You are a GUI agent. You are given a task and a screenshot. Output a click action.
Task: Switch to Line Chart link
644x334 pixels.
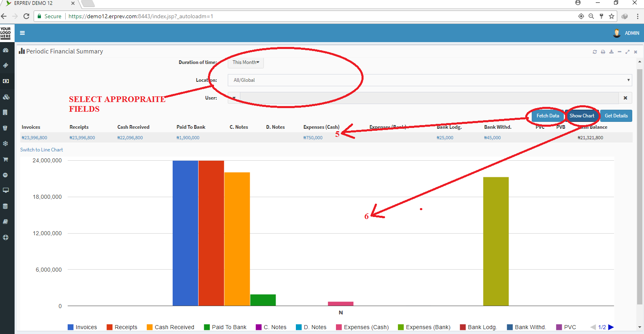(x=41, y=150)
